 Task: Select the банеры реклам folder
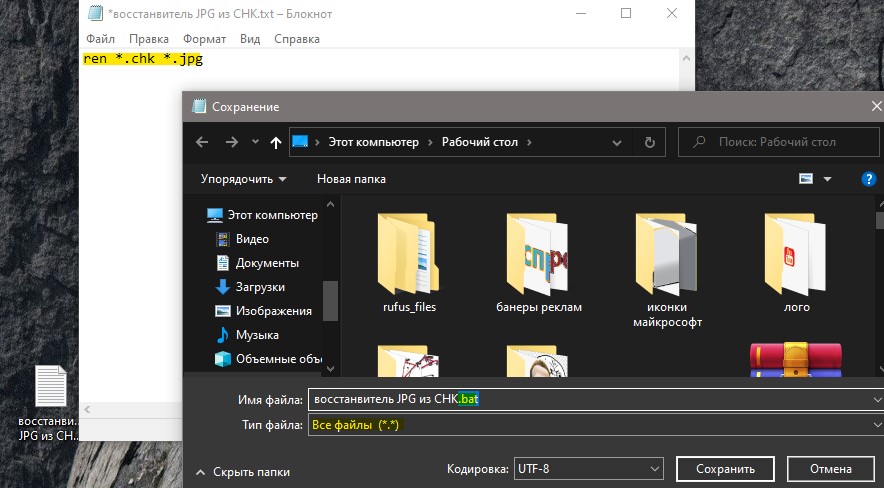coord(538,264)
